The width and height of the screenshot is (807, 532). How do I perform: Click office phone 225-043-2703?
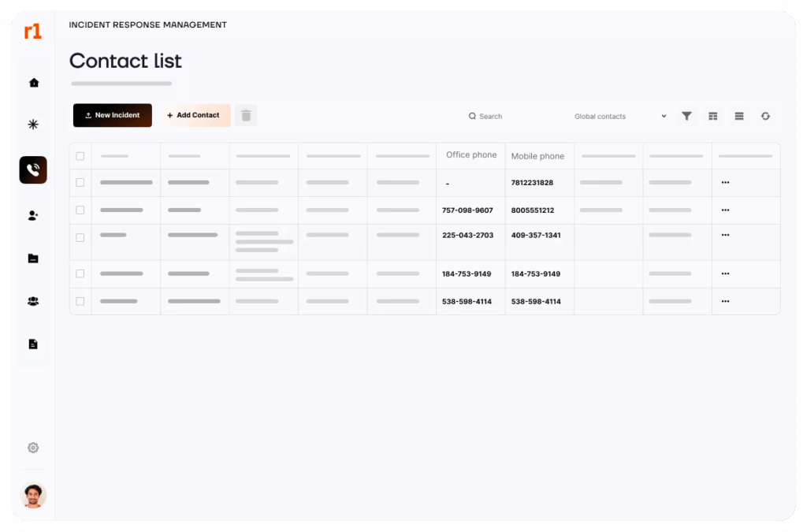[467, 235]
